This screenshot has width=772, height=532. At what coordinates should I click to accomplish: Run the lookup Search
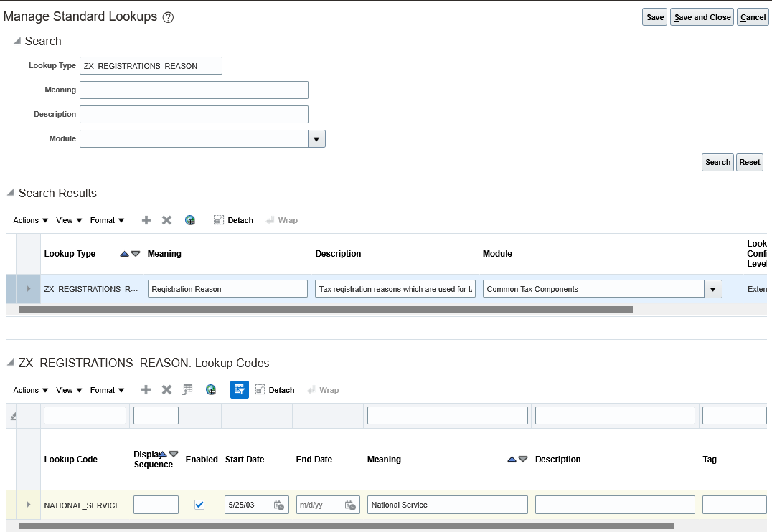718,163
